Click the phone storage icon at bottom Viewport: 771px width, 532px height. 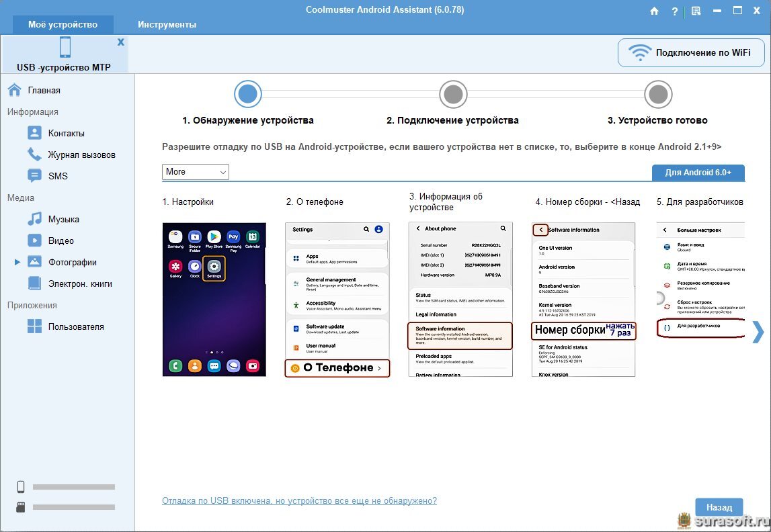(x=21, y=487)
